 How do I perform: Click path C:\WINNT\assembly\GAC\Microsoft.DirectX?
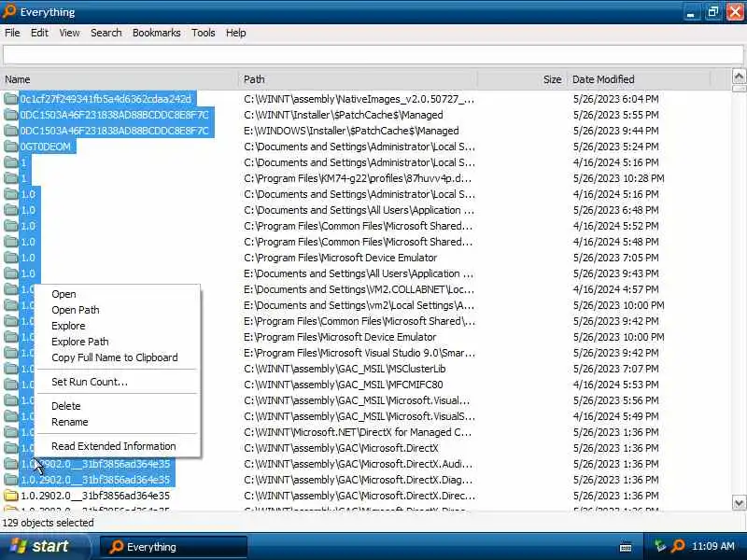pos(341,448)
